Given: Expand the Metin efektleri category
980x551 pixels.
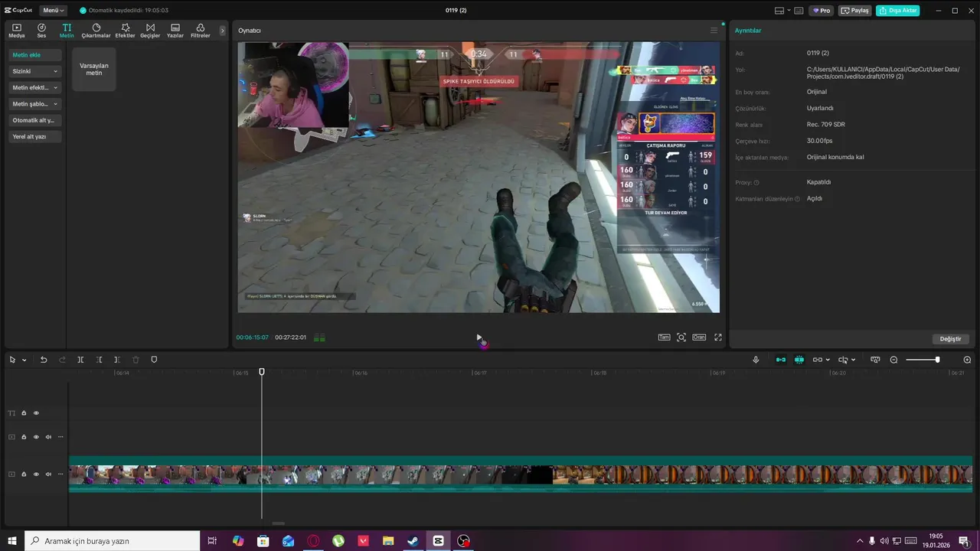Looking at the screenshot, I should click(x=35, y=87).
